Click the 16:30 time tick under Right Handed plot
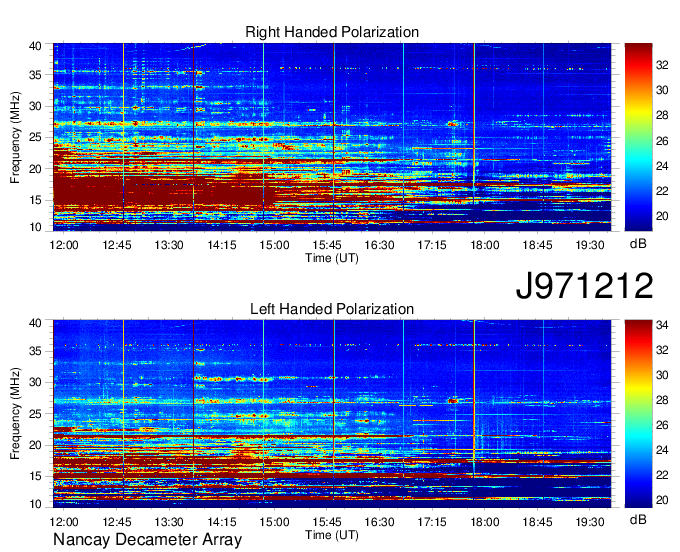This screenshot has width=680, height=552. coord(379,245)
